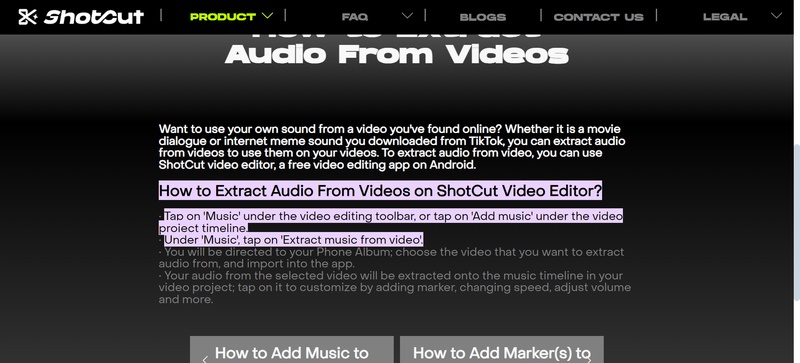800x363 pixels.
Task: Open the LEGAL menu
Action: pos(725,17)
